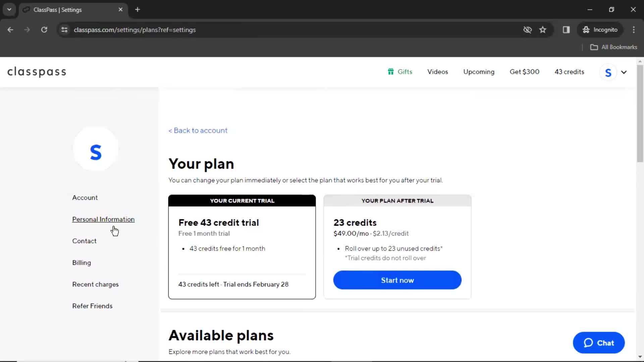Click the Chat support bubble icon
644x362 pixels.
point(599,343)
